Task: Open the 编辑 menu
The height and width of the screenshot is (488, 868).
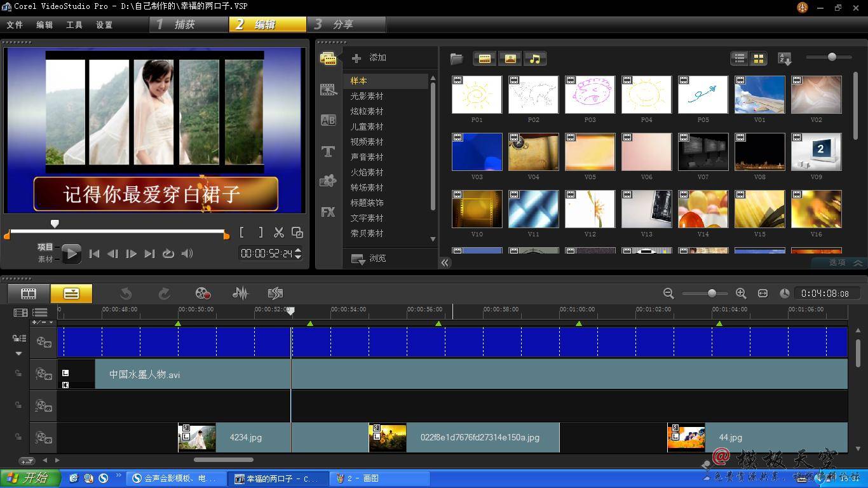Action: [x=44, y=25]
